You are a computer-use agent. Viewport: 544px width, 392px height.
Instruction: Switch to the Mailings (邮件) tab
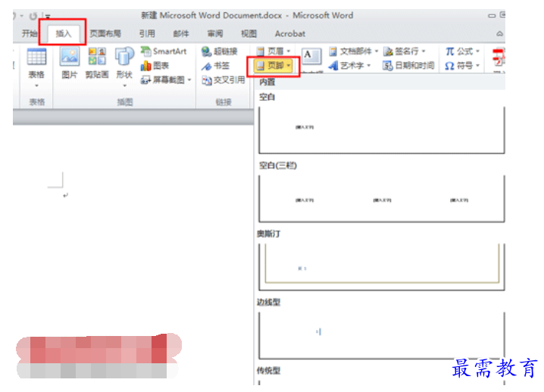181,33
